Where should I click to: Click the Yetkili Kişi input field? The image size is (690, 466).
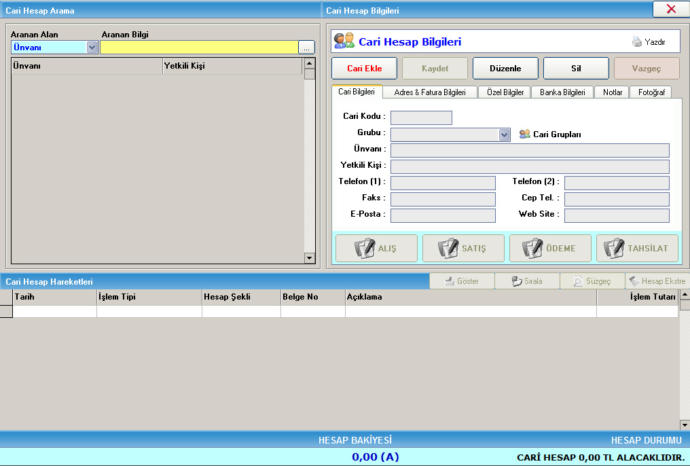[530, 166]
